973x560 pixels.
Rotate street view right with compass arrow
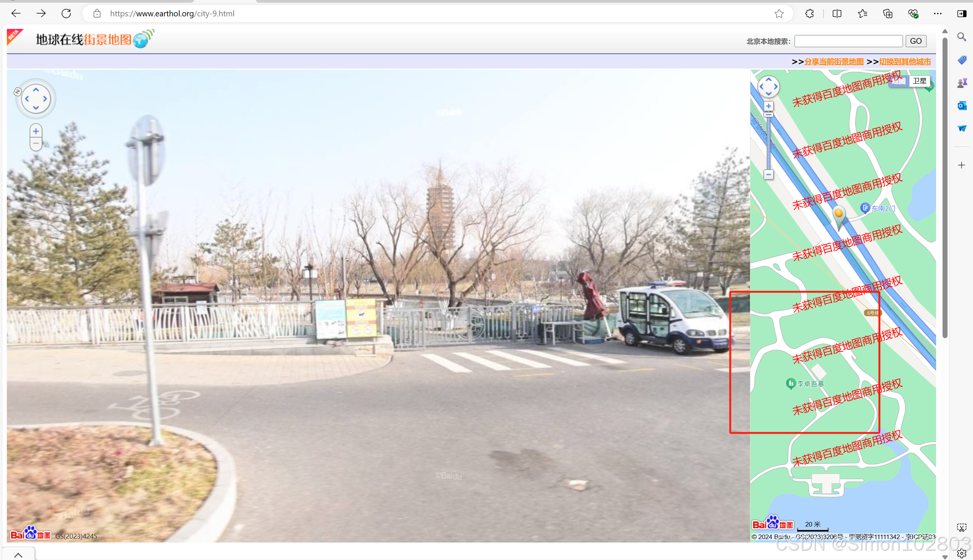45,99
